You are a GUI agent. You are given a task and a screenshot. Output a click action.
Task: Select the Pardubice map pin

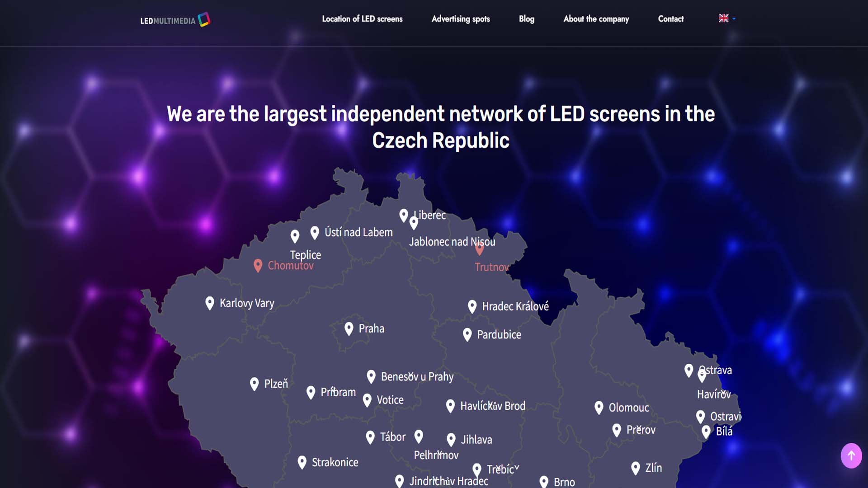(467, 335)
